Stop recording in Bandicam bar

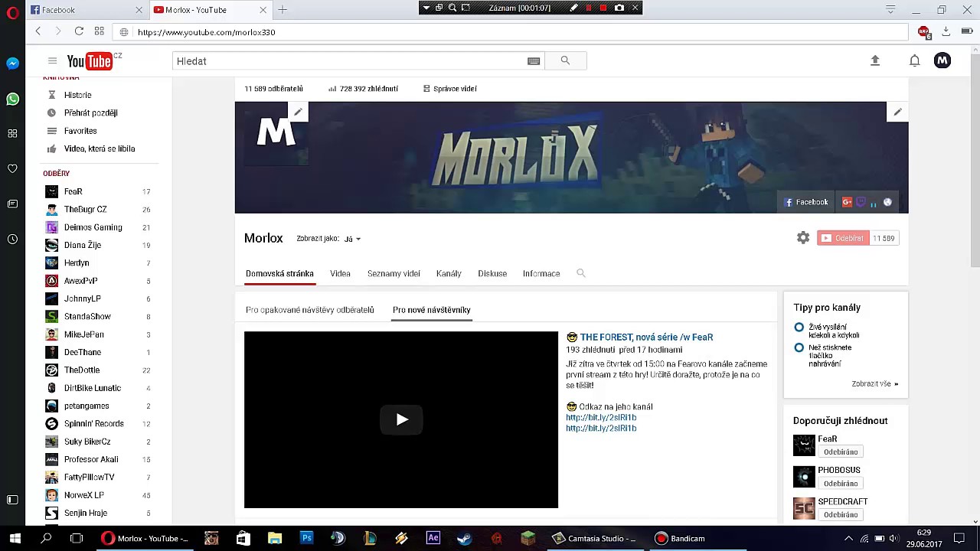tap(603, 8)
